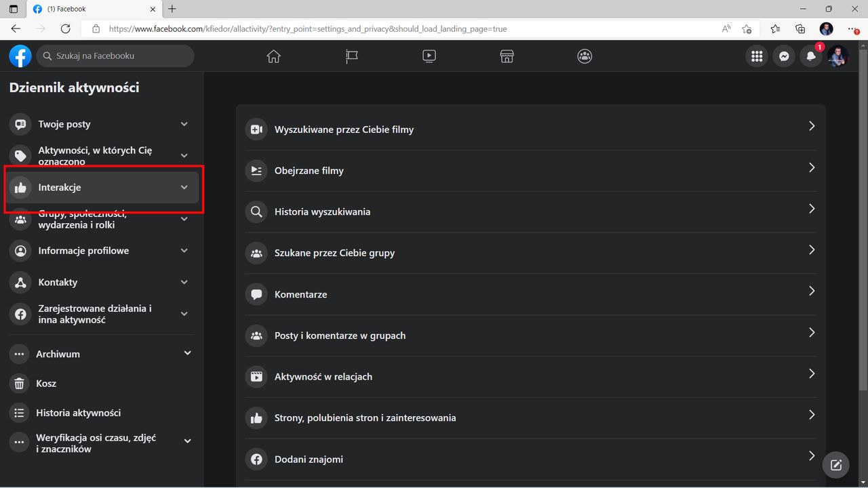Expand Zarejestrowane działania chevron
The height and width of the screenshot is (488, 868).
[x=184, y=314]
